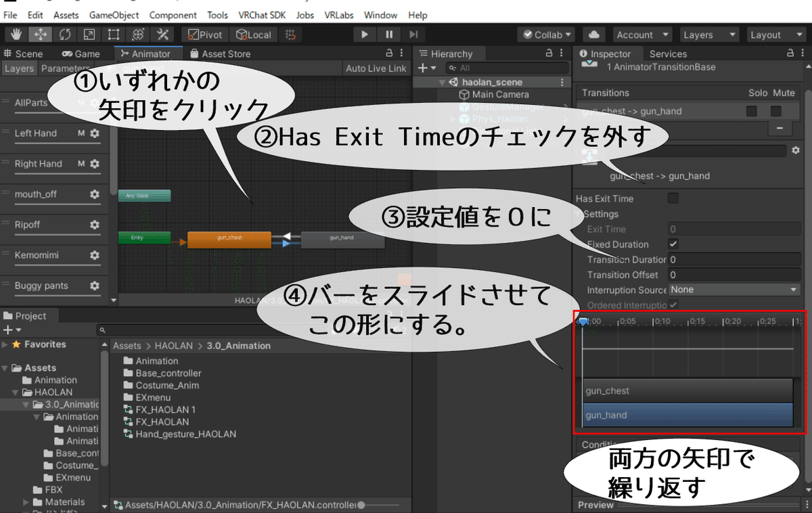Image resolution: width=812 pixels, height=513 pixels.
Task: Open settings gear for Right Hand layer
Action: 95,164
